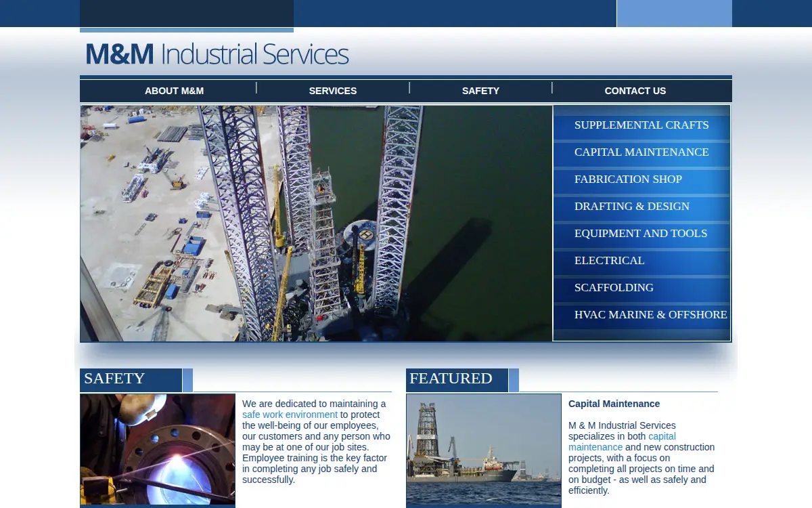Go to the SAFETY navigation tab
812x508 pixels.
(480, 91)
